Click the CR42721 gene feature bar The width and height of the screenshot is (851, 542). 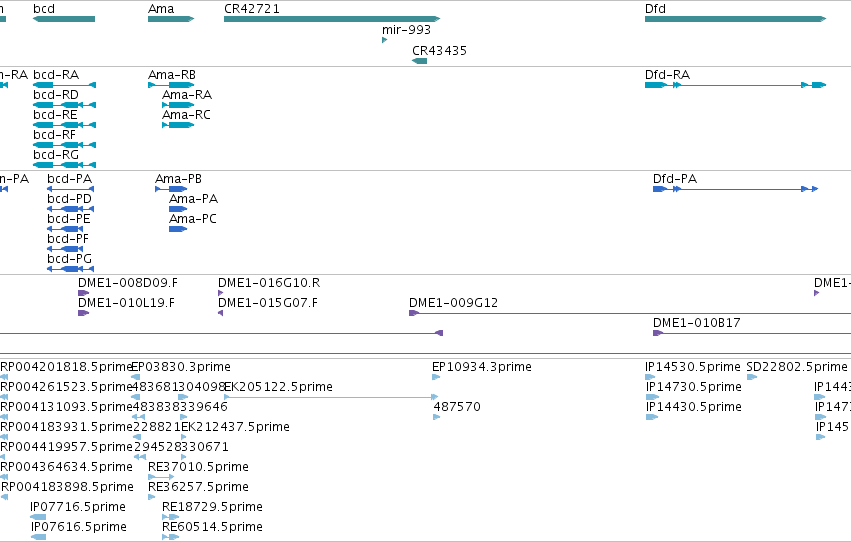click(332, 19)
